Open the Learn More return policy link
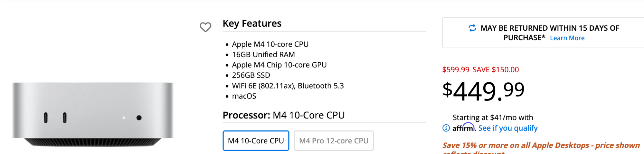Image resolution: width=644 pixels, height=154 pixels. [567, 38]
